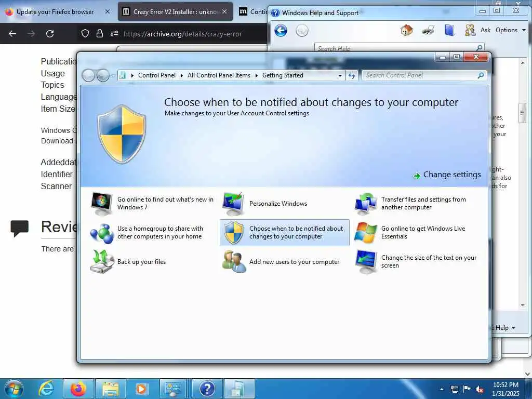Viewport: 532px width, 399px height.
Task: Expand breadcrumb arrow after All Control Panel Items
Action: click(x=257, y=75)
